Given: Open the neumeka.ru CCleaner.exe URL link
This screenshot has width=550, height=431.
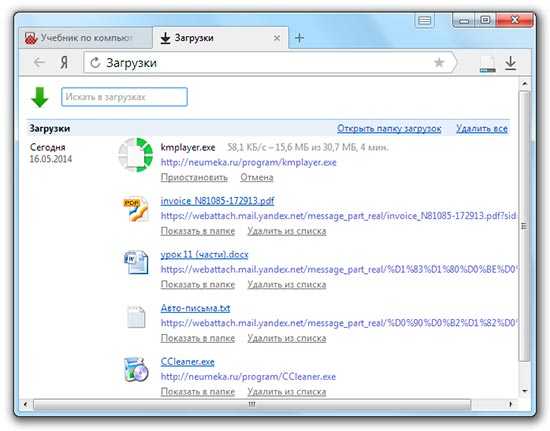Looking at the screenshot, I should tap(248, 377).
